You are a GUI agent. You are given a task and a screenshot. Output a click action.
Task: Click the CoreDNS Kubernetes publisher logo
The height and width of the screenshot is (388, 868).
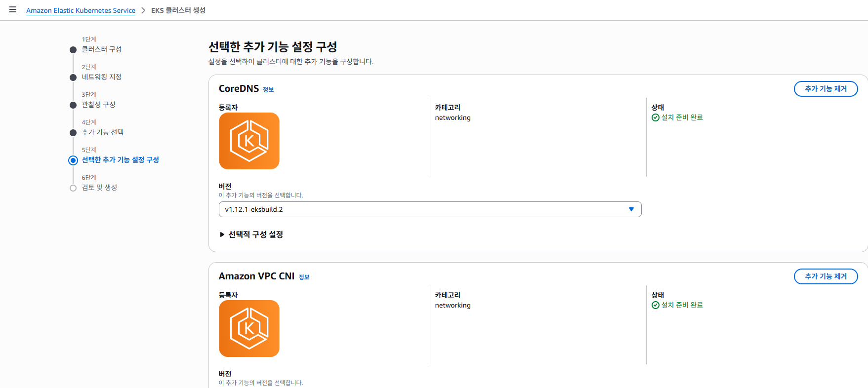[249, 141]
